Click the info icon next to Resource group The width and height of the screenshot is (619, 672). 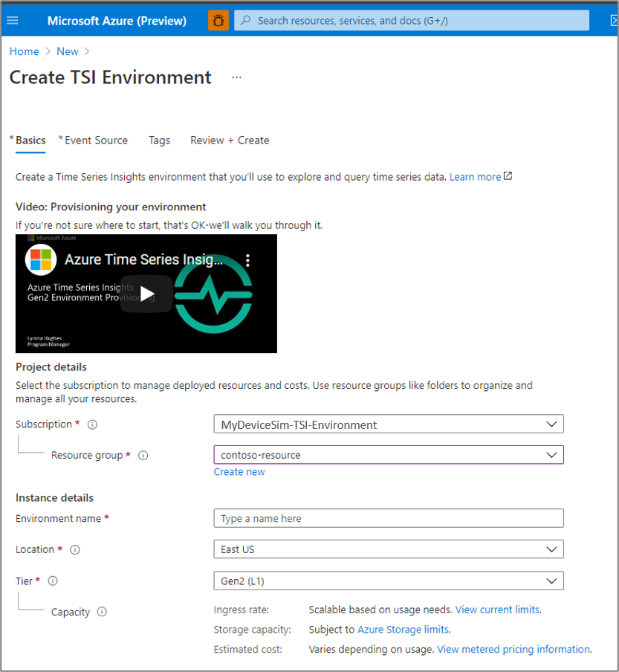point(142,455)
